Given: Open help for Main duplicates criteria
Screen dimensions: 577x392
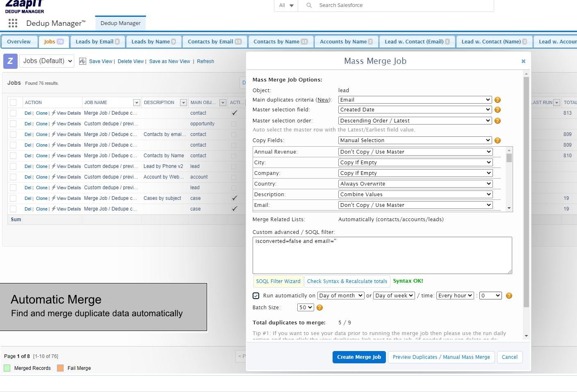Looking at the screenshot, I should click(x=497, y=100).
